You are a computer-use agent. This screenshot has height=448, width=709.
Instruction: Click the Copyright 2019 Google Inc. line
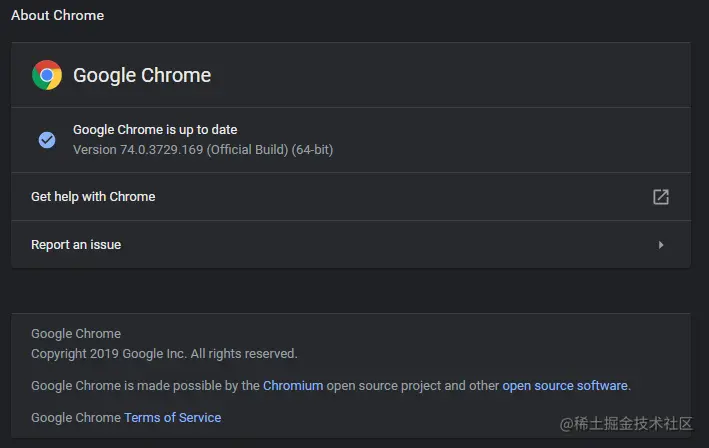click(164, 353)
